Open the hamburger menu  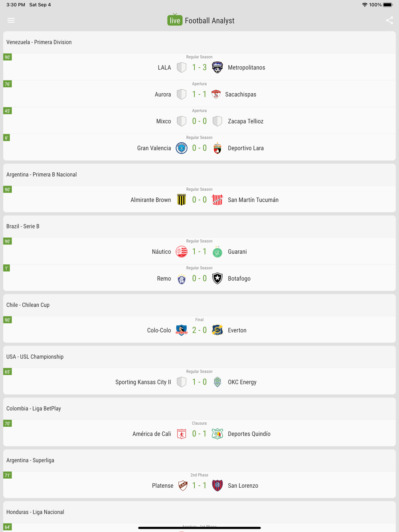11,20
